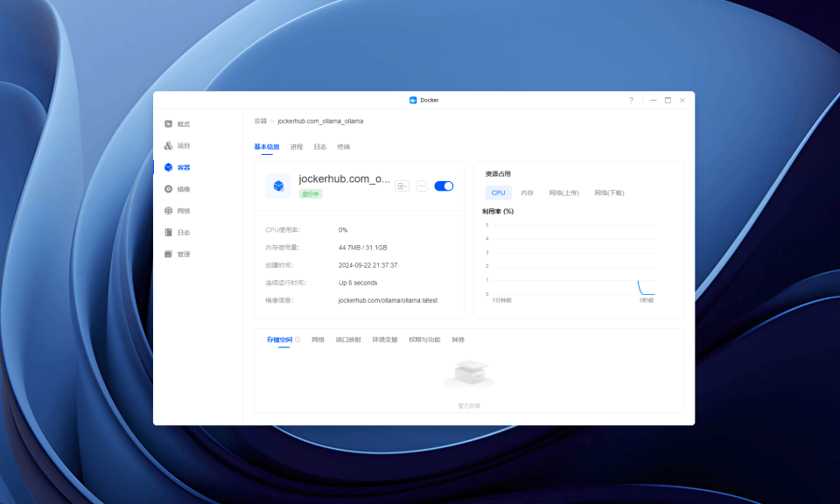Select the 网络 tab in bottom panel

coord(318,339)
